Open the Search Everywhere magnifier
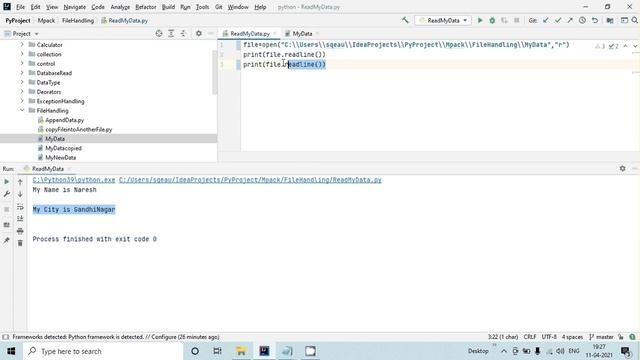The height and width of the screenshot is (360, 640). [635, 20]
